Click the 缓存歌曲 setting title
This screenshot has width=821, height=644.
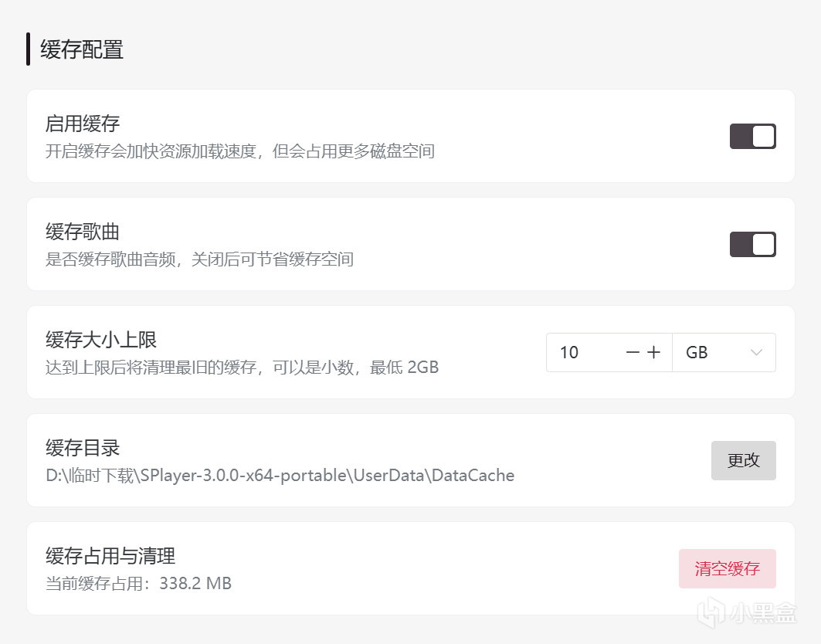pos(83,231)
